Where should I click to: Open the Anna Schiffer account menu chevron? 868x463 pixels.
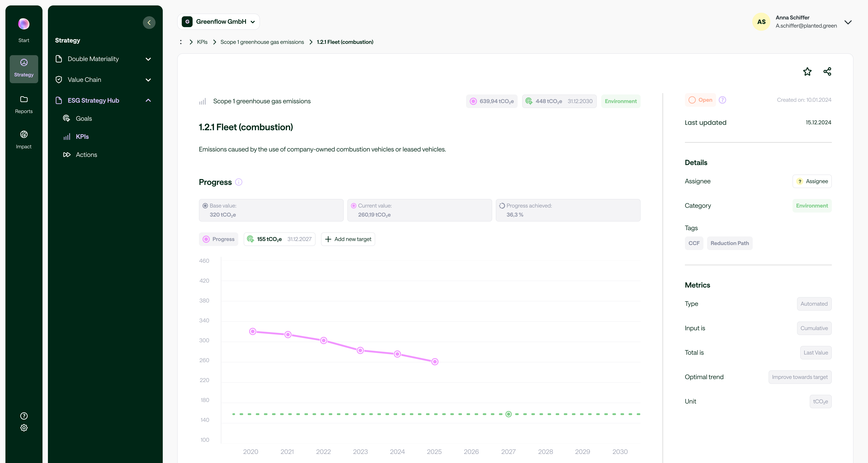pos(848,22)
